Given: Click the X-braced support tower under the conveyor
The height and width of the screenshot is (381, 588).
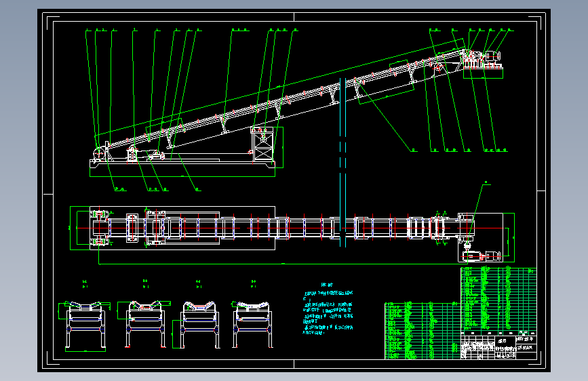Looking at the screenshot, I should point(263,146).
